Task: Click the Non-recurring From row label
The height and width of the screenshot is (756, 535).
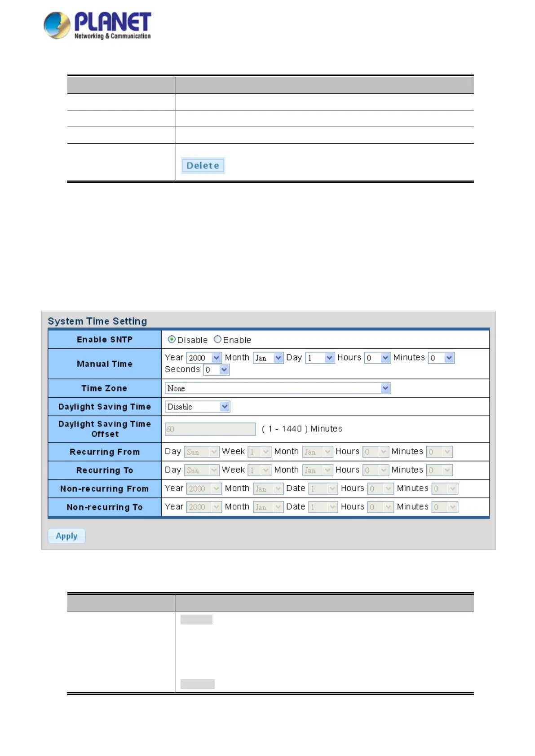Action: pyautogui.click(x=105, y=489)
